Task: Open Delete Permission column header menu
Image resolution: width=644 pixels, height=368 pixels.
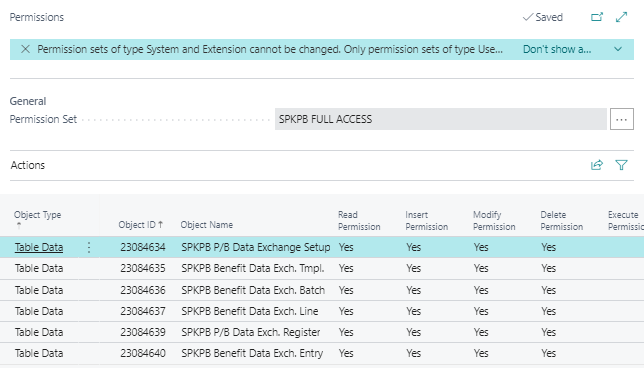Action: tap(561, 221)
